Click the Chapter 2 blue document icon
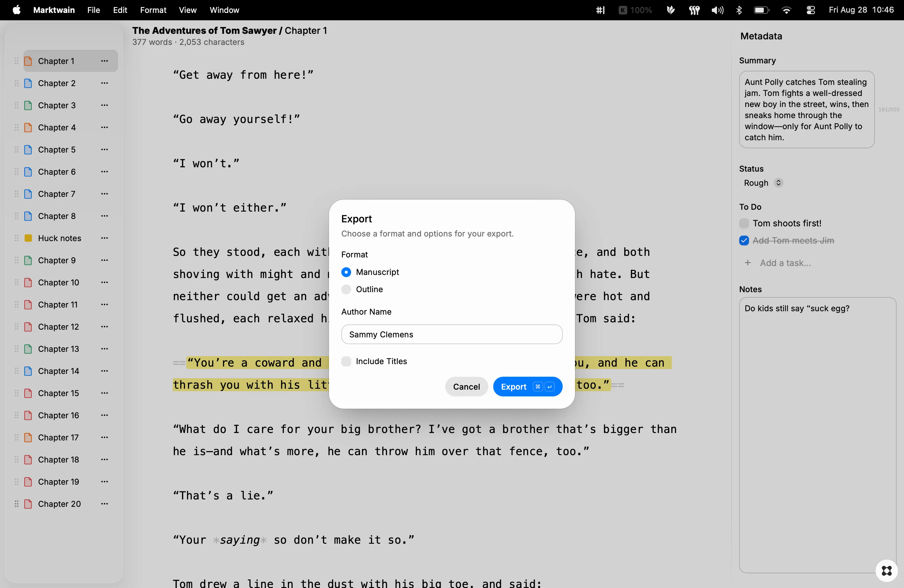 (x=28, y=83)
